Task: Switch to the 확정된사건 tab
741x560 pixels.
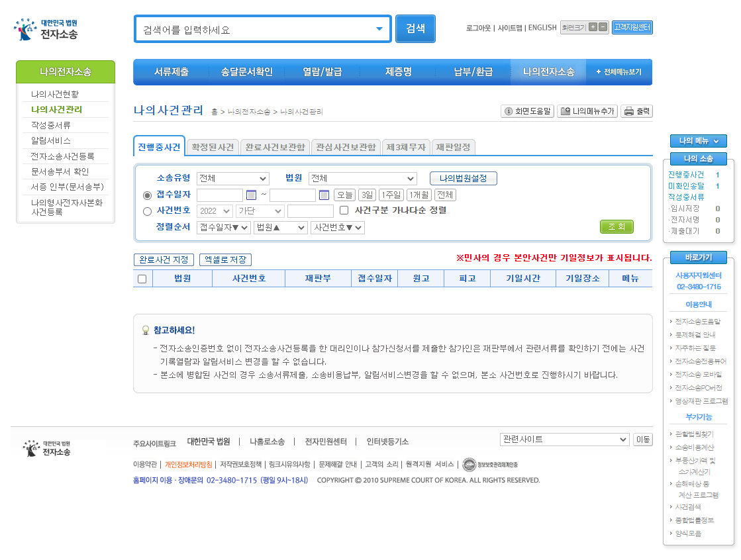Action: point(213,148)
